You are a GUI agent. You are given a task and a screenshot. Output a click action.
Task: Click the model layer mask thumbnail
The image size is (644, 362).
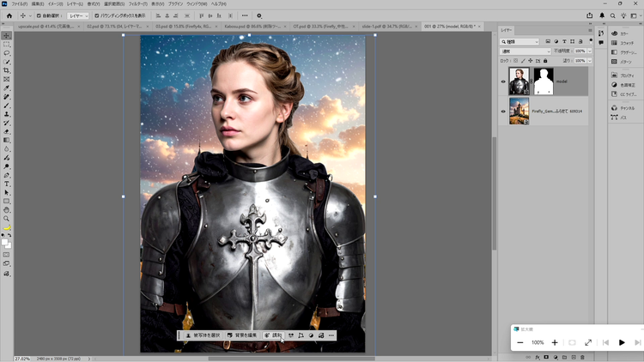click(543, 81)
